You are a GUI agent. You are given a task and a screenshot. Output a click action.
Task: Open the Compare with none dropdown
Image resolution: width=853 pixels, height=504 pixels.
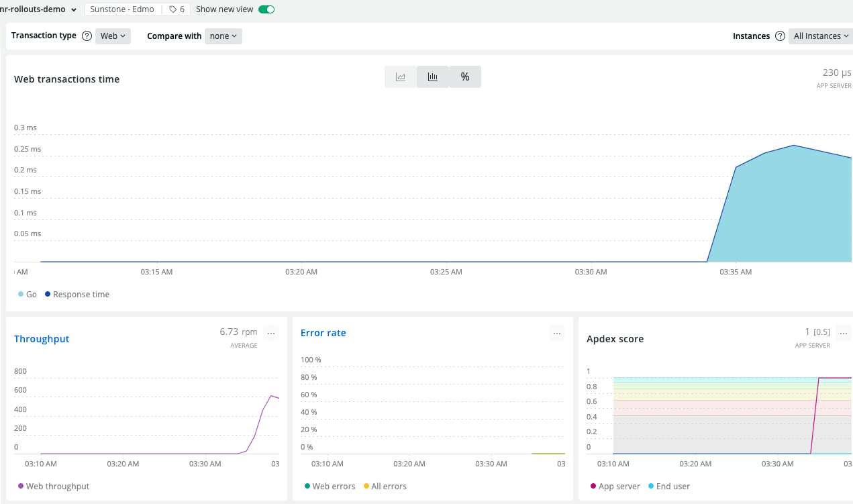[223, 36]
